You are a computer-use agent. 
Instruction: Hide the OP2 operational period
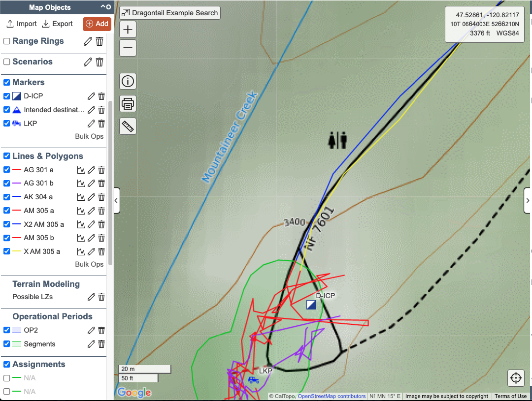click(x=6, y=330)
